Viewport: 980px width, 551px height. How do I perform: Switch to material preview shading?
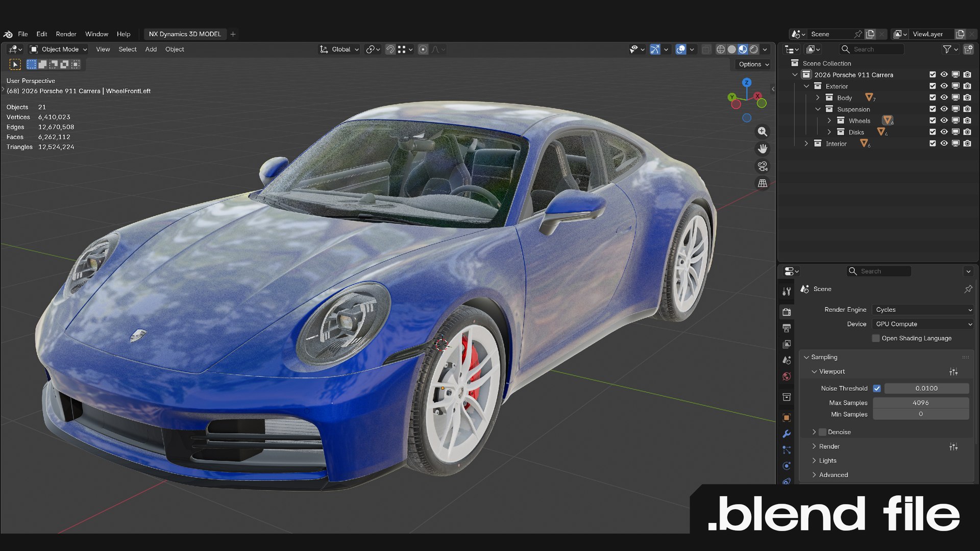(x=743, y=49)
